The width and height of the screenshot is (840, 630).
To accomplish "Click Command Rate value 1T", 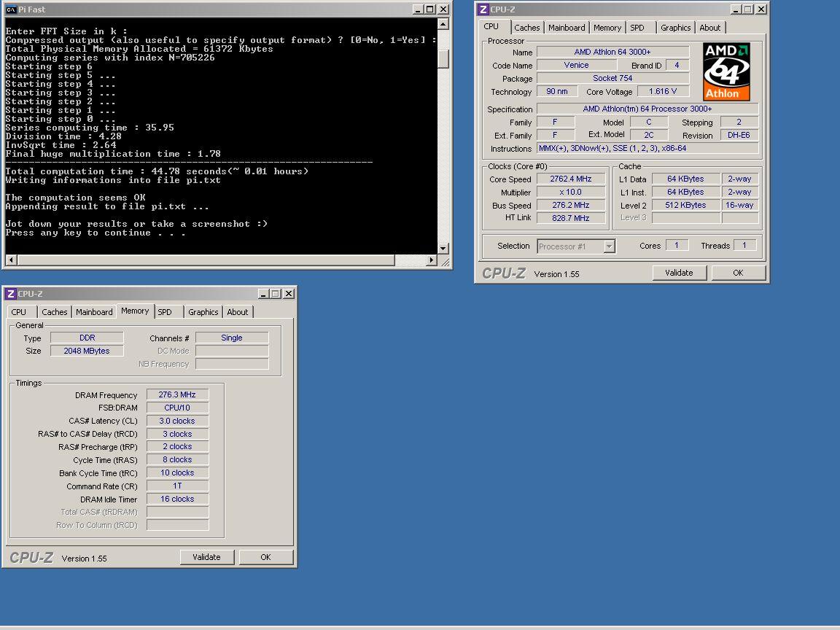I will pos(177,486).
